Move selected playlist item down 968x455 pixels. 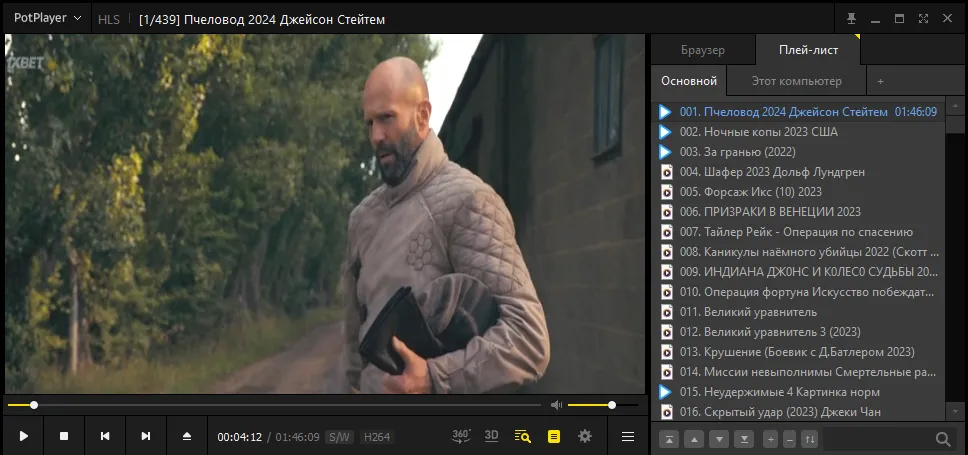pyautogui.click(x=719, y=440)
